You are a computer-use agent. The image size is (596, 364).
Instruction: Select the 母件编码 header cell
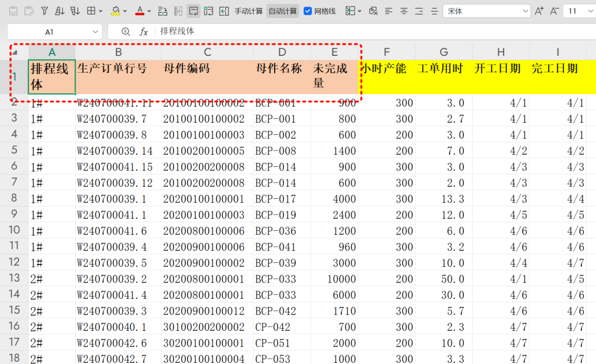(207, 77)
